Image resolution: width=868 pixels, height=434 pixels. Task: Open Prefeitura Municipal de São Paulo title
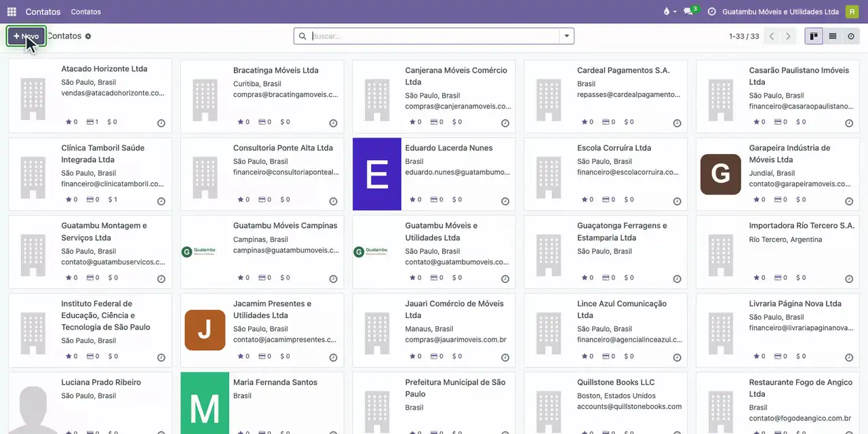455,388
